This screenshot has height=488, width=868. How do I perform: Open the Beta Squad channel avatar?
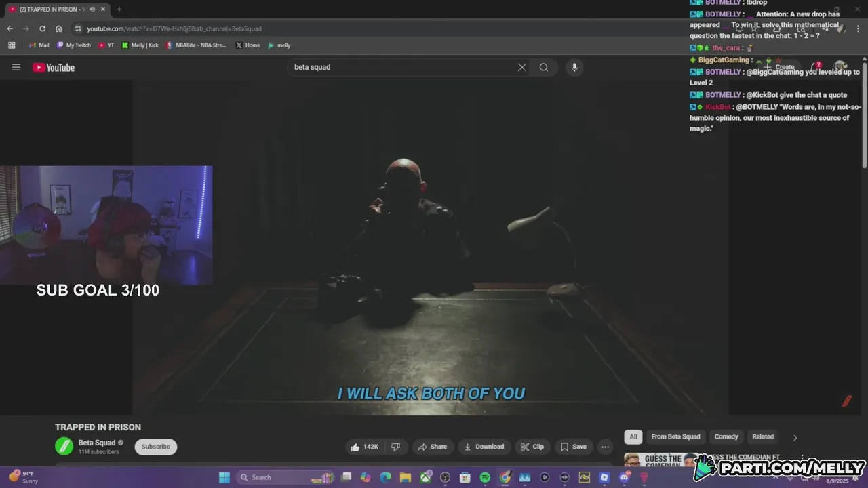click(x=64, y=446)
